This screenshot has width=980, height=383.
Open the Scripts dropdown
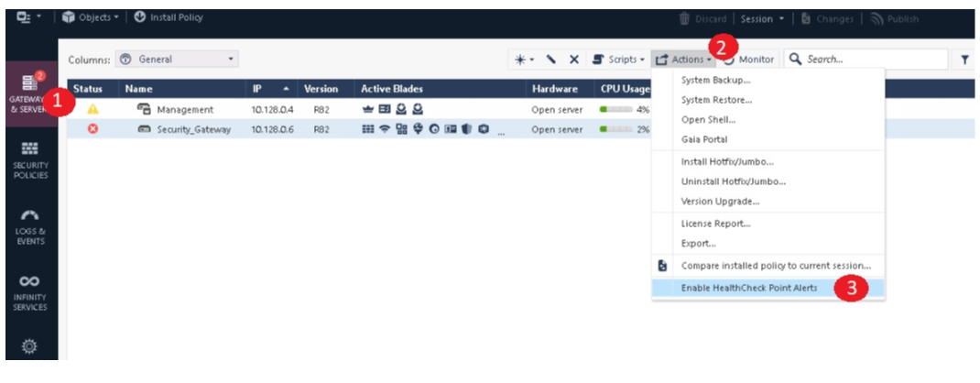point(618,60)
